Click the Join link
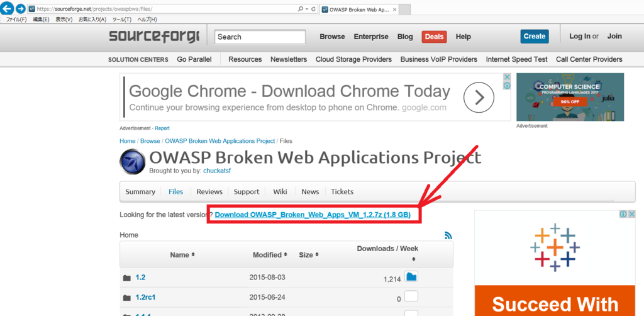644x316 pixels. (x=614, y=36)
